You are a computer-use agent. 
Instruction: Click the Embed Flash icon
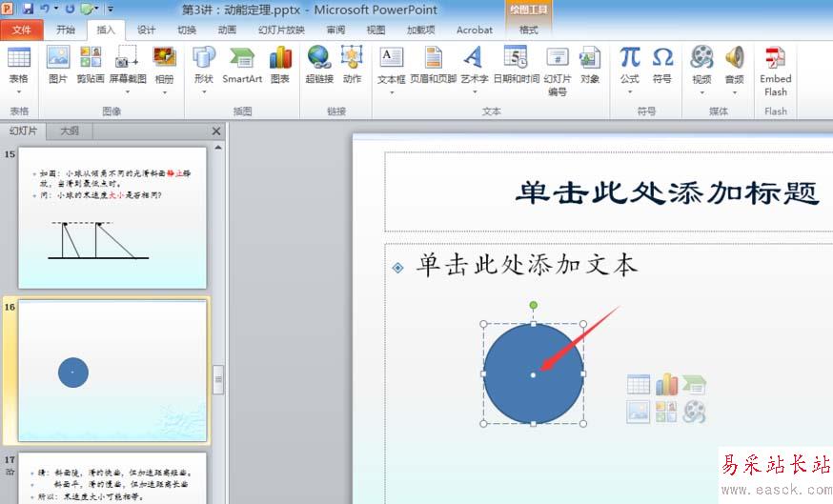pyautogui.click(x=775, y=57)
